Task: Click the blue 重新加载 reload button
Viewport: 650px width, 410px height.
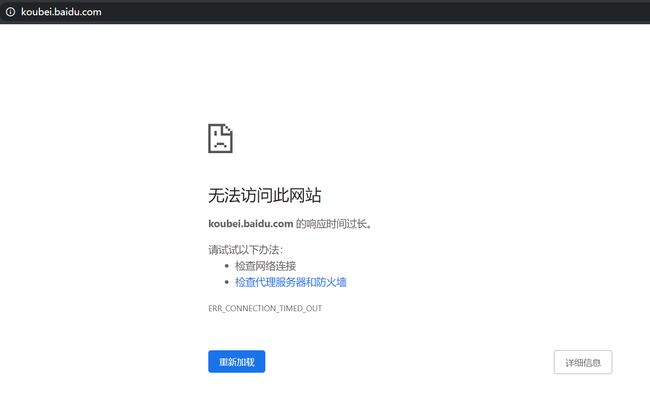Action: 237,361
